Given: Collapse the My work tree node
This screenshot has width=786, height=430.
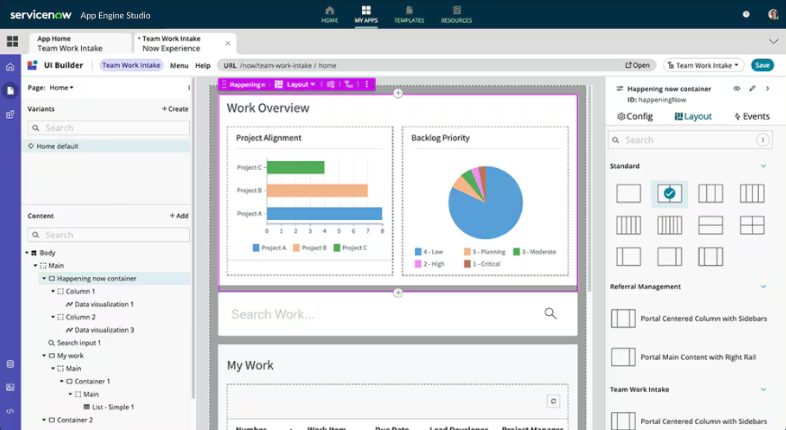Looking at the screenshot, I should [x=44, y=356].
